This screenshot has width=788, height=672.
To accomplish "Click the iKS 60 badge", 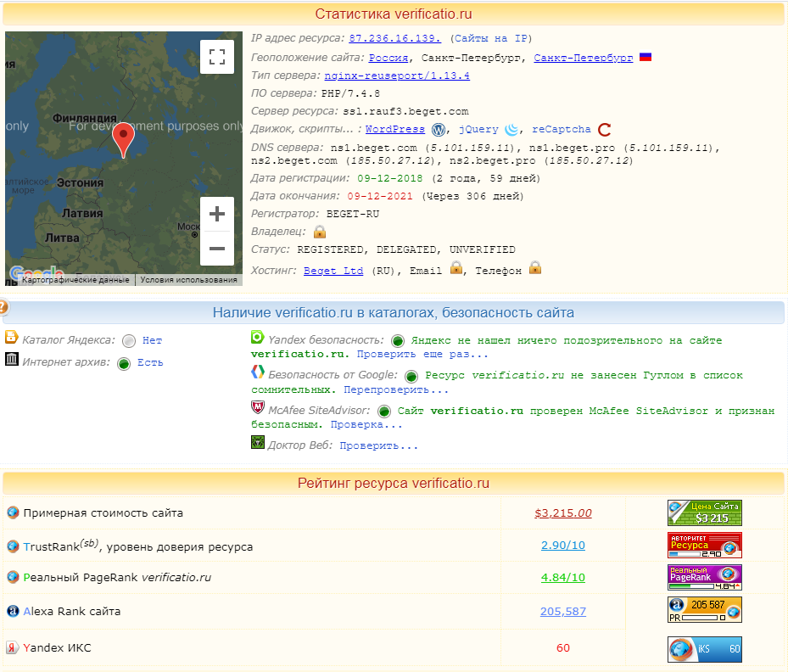I will pyautogui.click(x=705, y=649).
